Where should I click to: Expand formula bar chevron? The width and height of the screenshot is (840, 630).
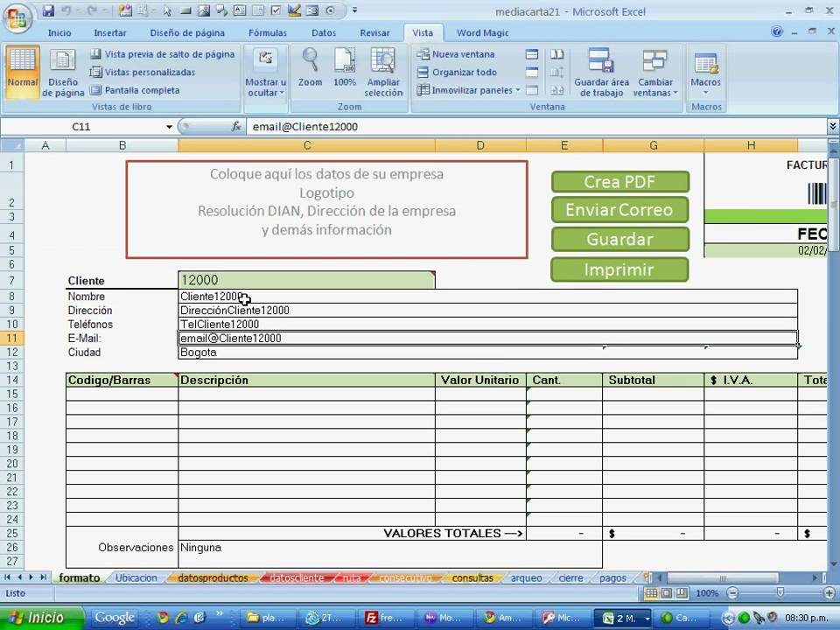pos(832,126)
